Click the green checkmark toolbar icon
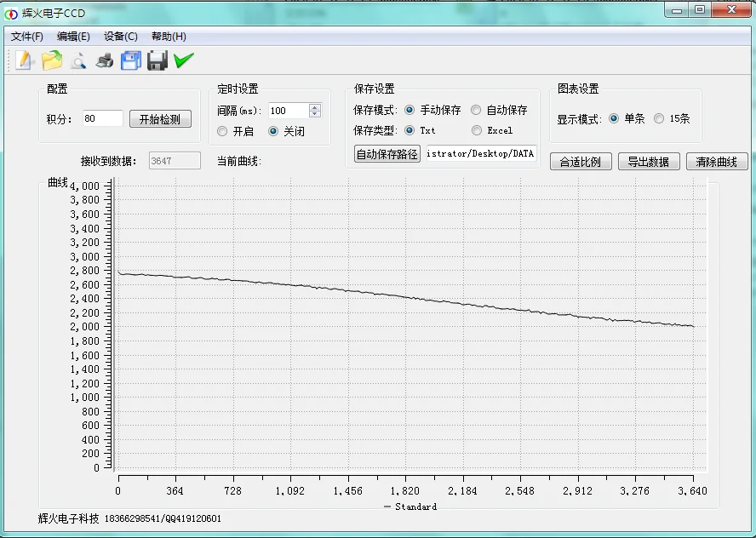This screenshot has height=538, width=756. click(183, 60)
